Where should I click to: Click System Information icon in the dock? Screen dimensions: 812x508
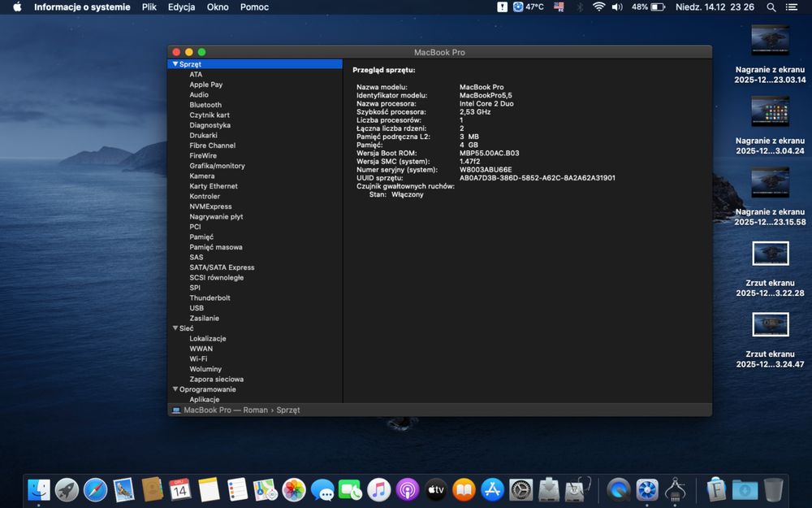point(676,489)
